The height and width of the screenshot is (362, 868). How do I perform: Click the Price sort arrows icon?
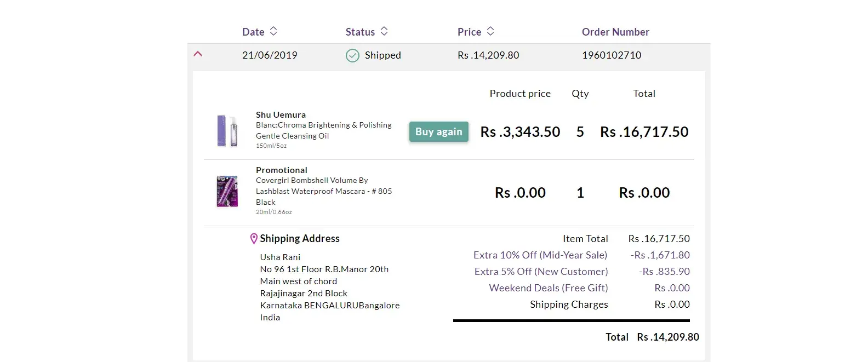pyautogui.click(x=490, y=31)
